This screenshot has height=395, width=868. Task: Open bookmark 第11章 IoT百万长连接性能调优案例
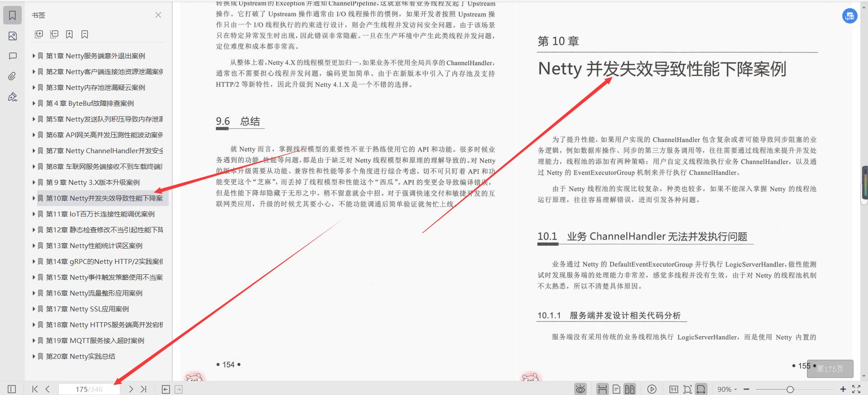(100, 214)
